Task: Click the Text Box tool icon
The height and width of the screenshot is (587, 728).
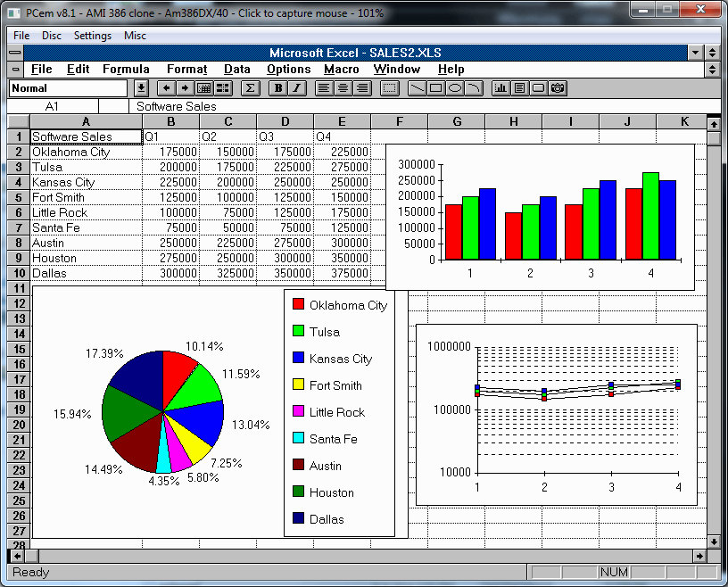Action: pos(519,88)
